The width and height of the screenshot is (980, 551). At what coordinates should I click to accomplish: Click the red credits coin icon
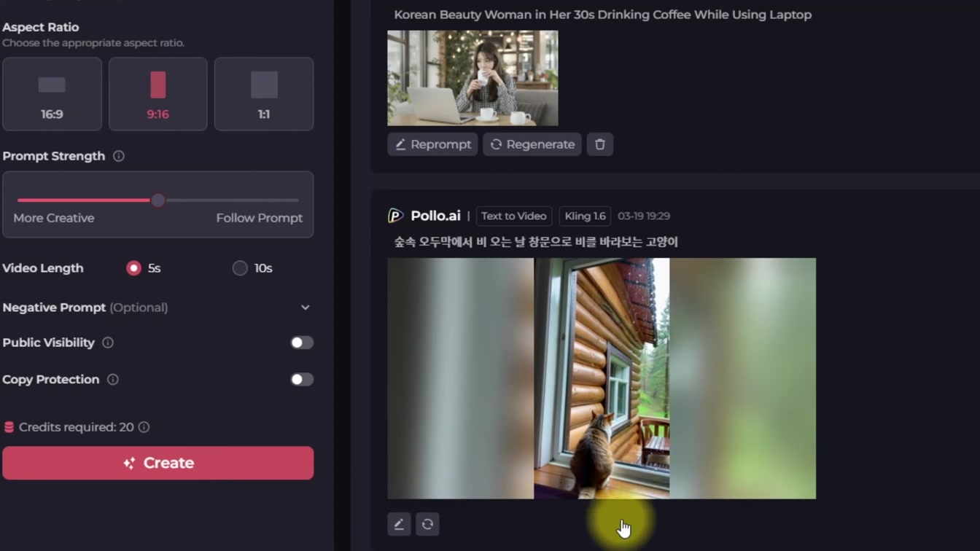[9, 427]
